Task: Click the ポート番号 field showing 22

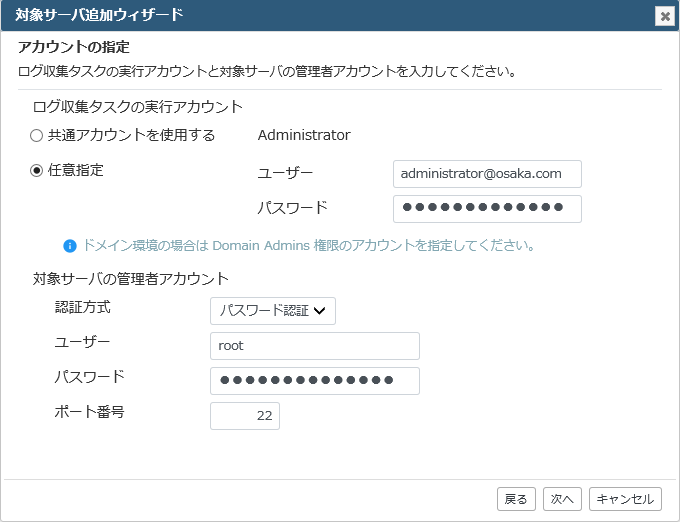Action: (245, 416)
